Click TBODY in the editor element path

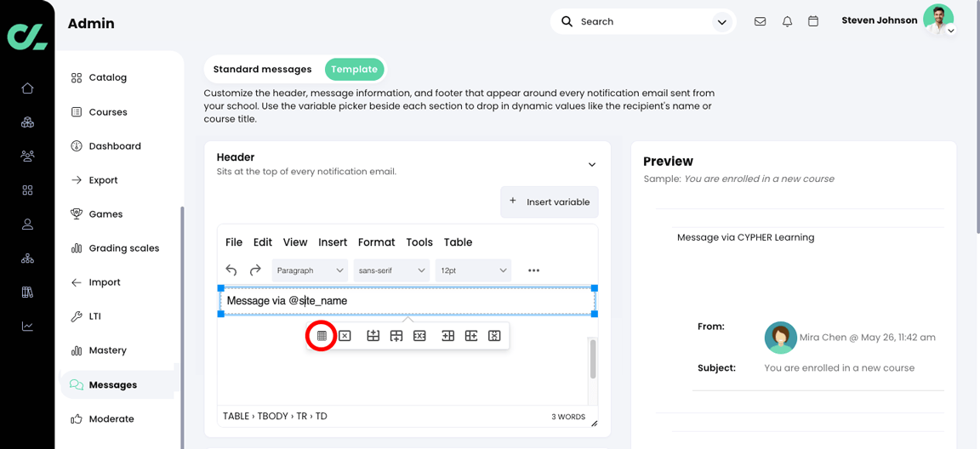coord(271,417)
